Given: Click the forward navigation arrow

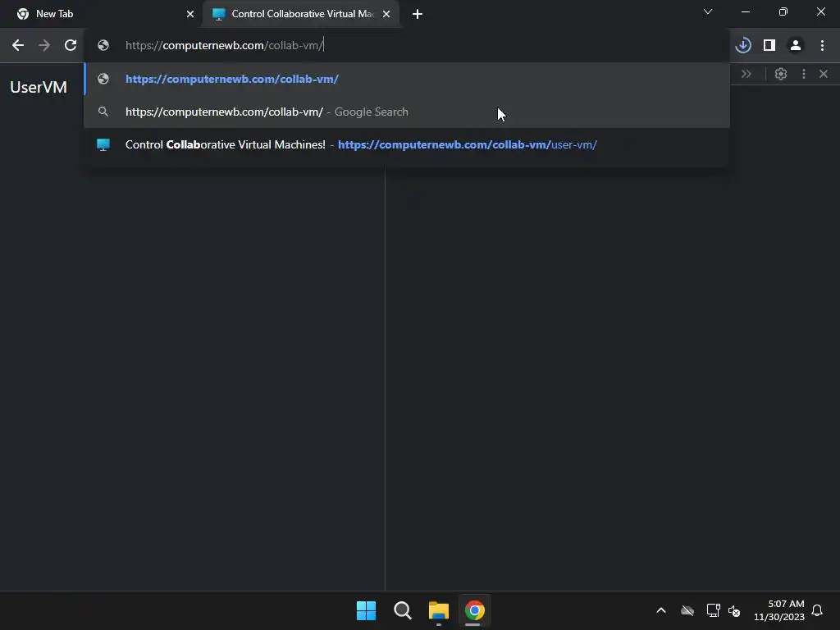Looking at the screenshot, I should 44,46.
